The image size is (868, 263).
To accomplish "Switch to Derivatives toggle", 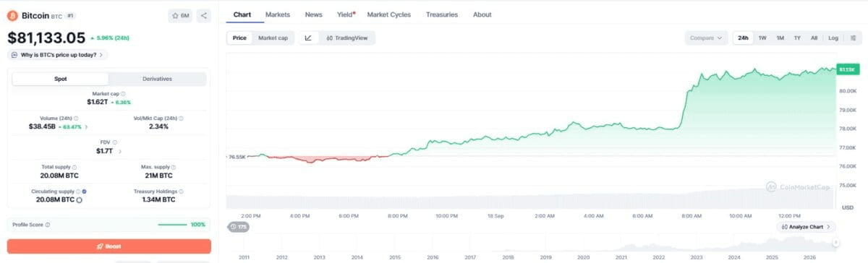I will click(x=157, y=79).
